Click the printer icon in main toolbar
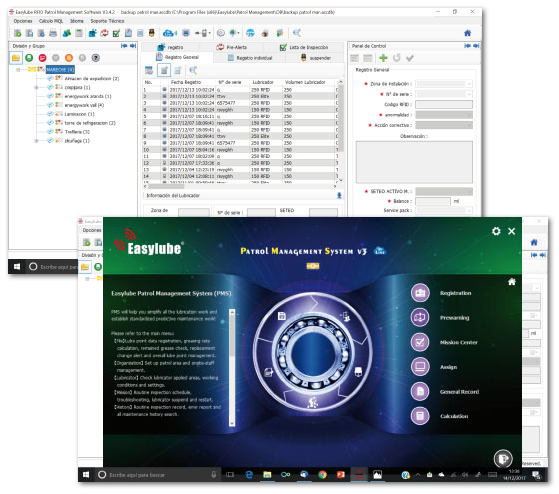Viewport: 559px width, 494px height. [x=53, y=33]
